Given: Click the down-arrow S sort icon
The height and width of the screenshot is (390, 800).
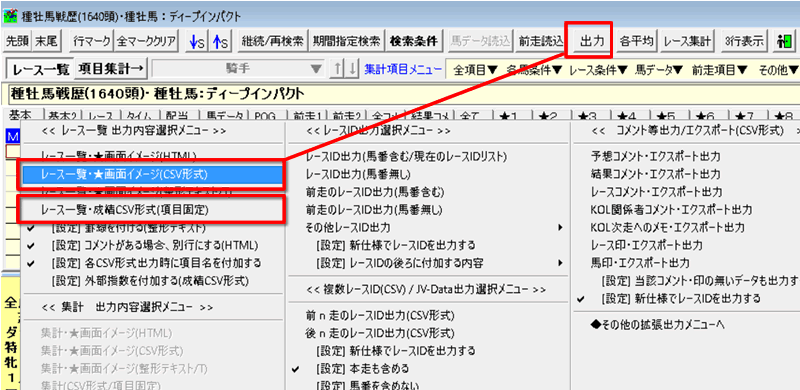Looking at the screenshot, I should pos(196,41).
